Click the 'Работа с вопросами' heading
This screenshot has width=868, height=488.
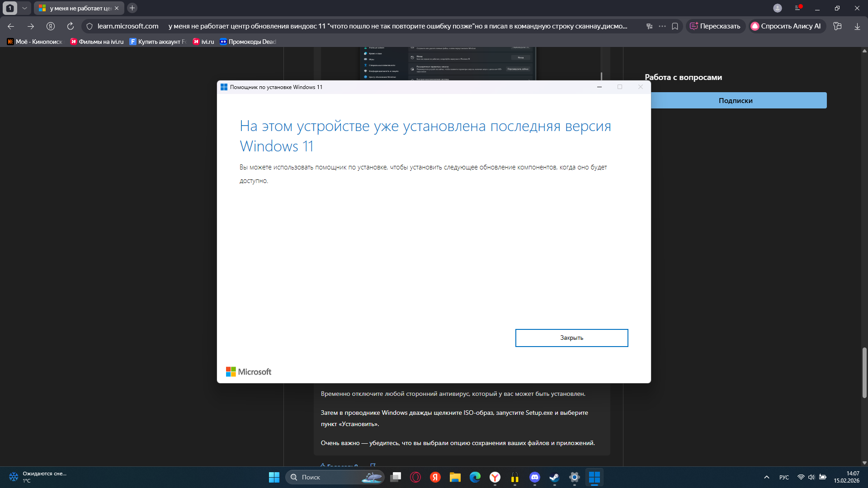point(684,77)
